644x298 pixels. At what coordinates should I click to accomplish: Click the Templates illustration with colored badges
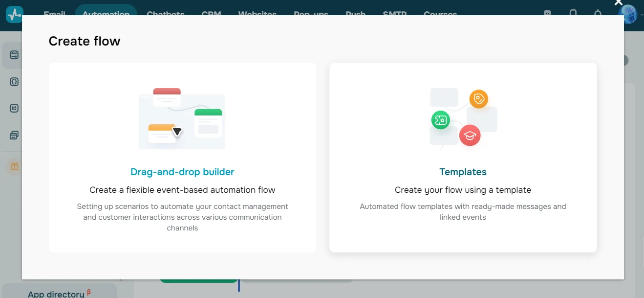pyautogui.click(x=463, y=119)
